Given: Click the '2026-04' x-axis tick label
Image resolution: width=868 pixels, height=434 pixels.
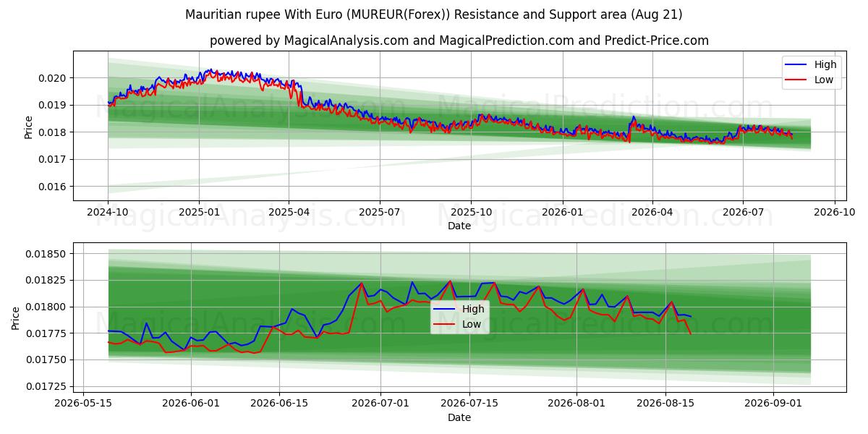Looking at the screenshot, I should point(652,212).
